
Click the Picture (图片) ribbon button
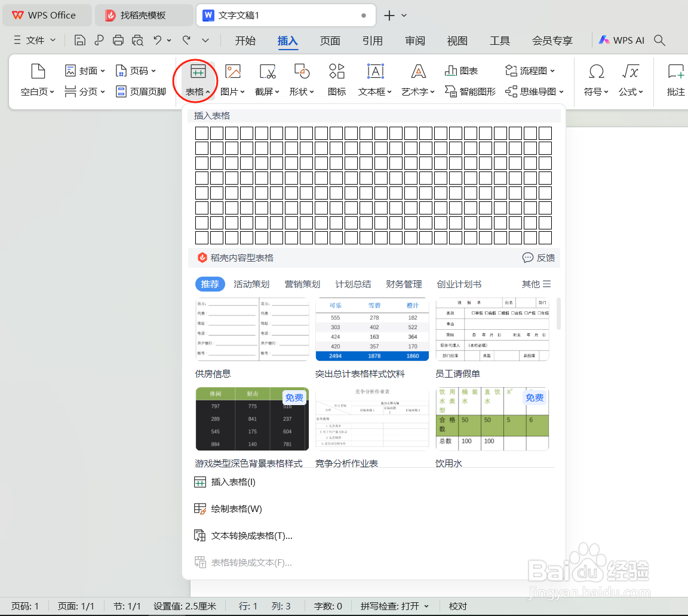point(232,80)
